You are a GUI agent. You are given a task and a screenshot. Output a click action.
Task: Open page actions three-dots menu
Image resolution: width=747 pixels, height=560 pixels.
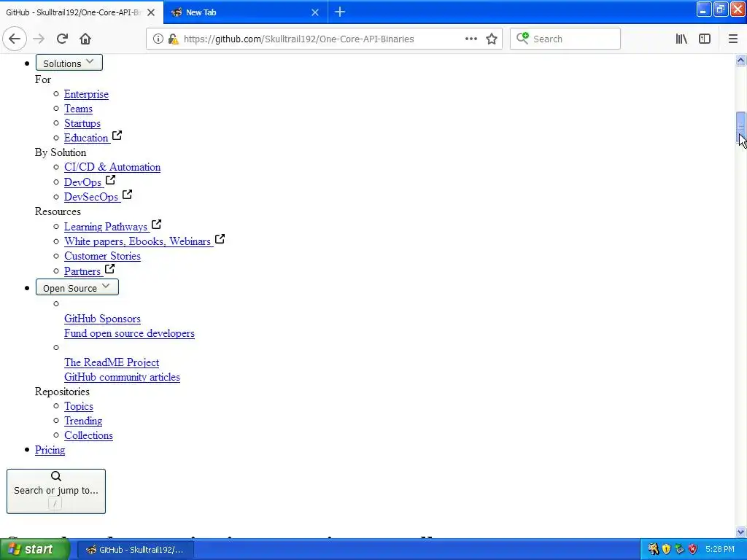tap(471, 39)
